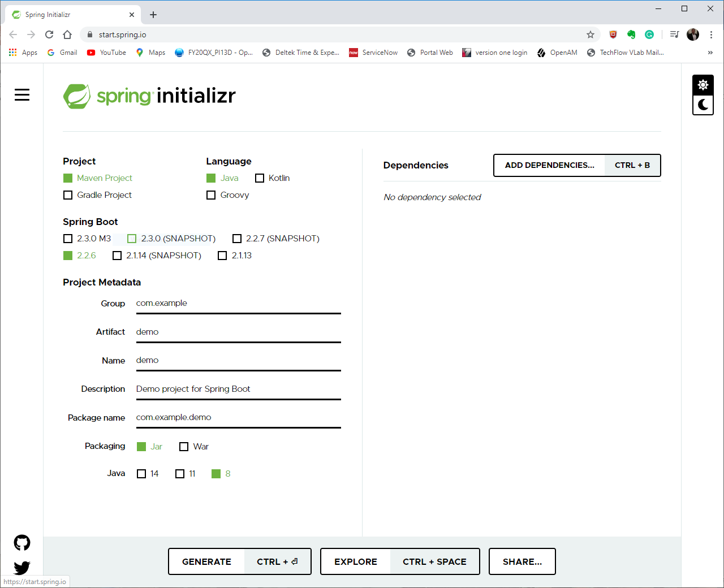This screenshot has height=588, width=724.
Task: Open the Portal Web bookmark
Action: (430, 53)
